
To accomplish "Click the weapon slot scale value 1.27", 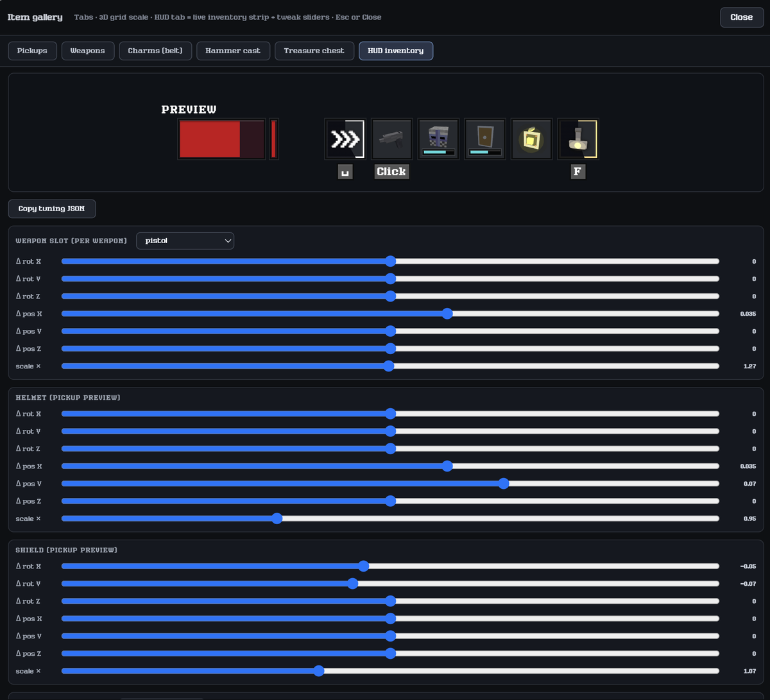I will point(749,366).
